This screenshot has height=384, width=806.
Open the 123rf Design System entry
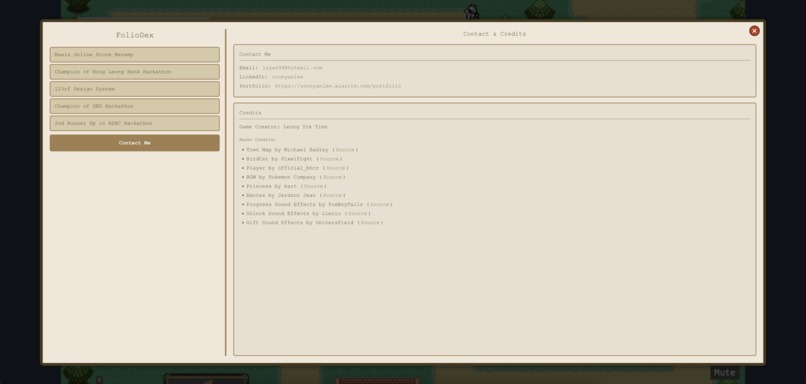(135, 89)
